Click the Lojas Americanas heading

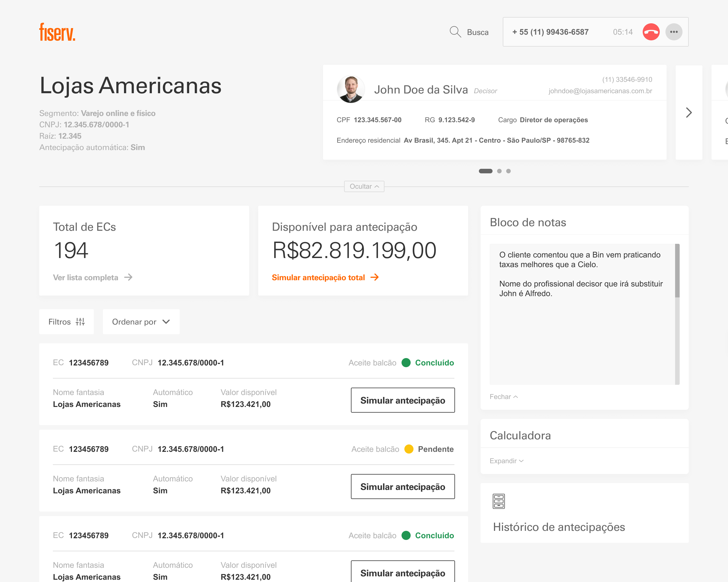[130, 85]
